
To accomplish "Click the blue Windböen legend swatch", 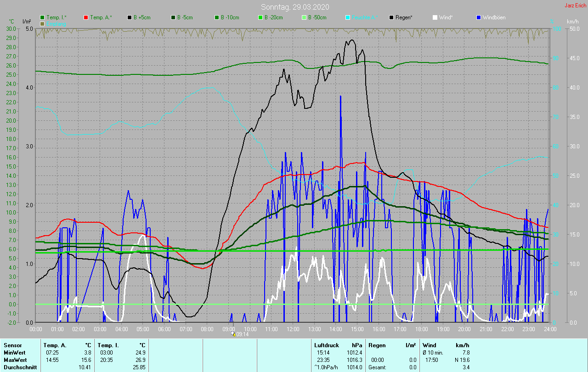I will [x=479, y=17].
